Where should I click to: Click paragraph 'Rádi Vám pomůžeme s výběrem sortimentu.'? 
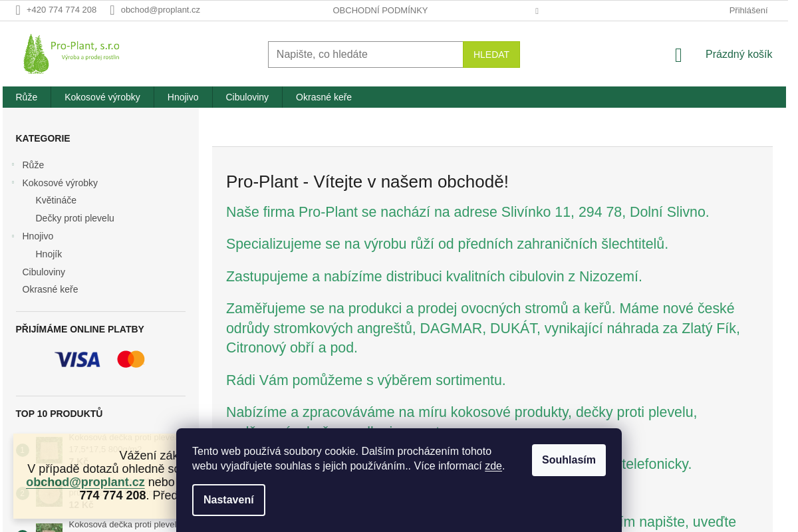[x=366, y=380]
